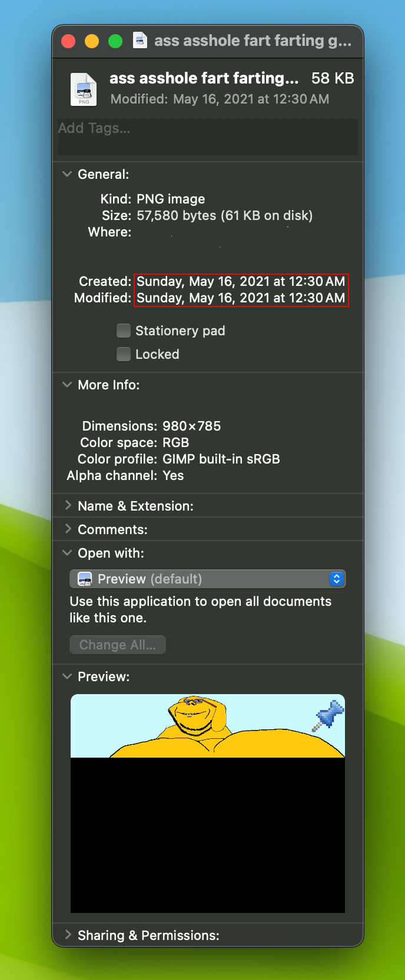Image resolution: width=405 pixels, height=980 pixels.
Task: Enable the Stationery pad checkbox
Action: [x=124, y=331]
